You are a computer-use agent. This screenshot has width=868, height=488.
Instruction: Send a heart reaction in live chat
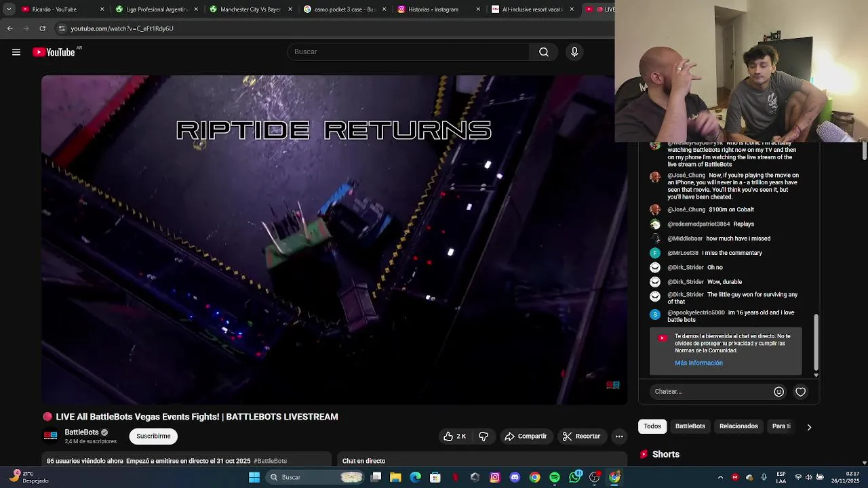pyautogui.click(x=801, y=392)
